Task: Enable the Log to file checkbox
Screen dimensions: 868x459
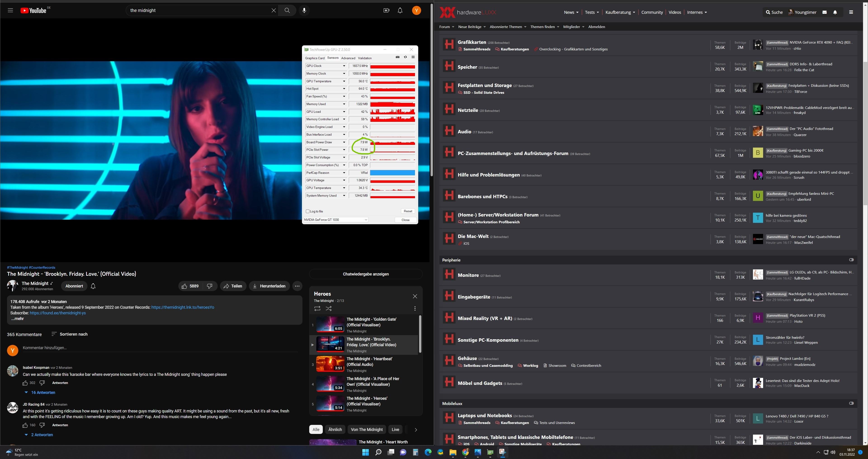Action: tap(308, 211)
